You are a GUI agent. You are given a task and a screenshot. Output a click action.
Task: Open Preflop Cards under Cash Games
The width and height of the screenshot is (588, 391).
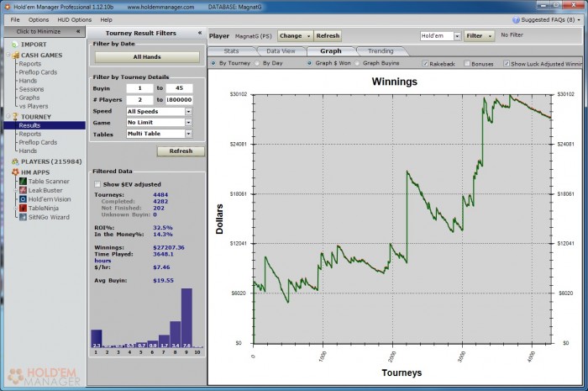tap(38, 72)
